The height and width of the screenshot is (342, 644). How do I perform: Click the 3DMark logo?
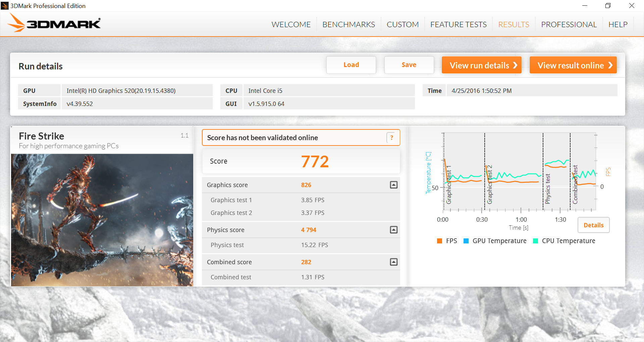54,23
